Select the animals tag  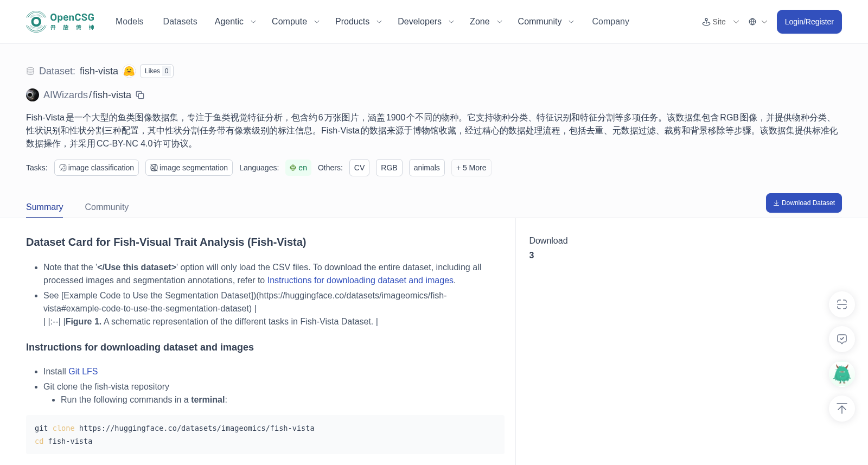coord(427,168)
